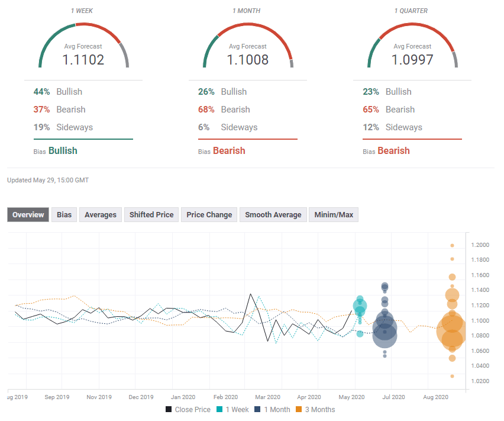Click the 1 Month Bearish bias label

point(229,150)
